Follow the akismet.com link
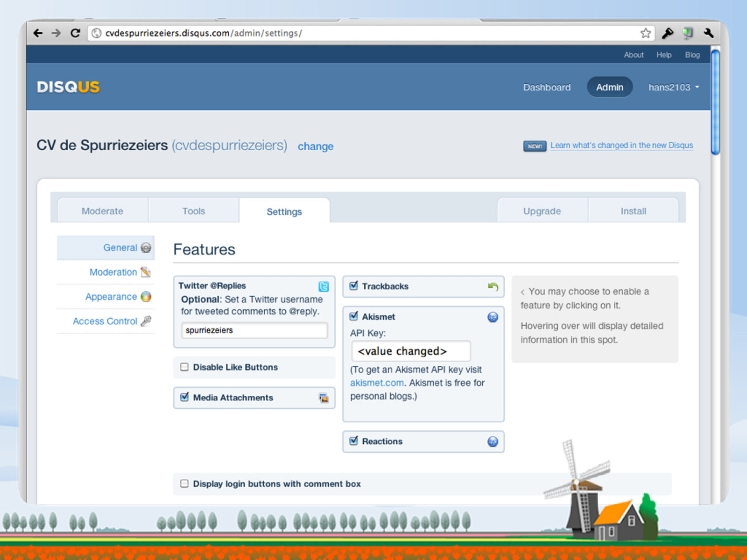The height and width of the screenshot is (560, 747). (x=377, y=383)
